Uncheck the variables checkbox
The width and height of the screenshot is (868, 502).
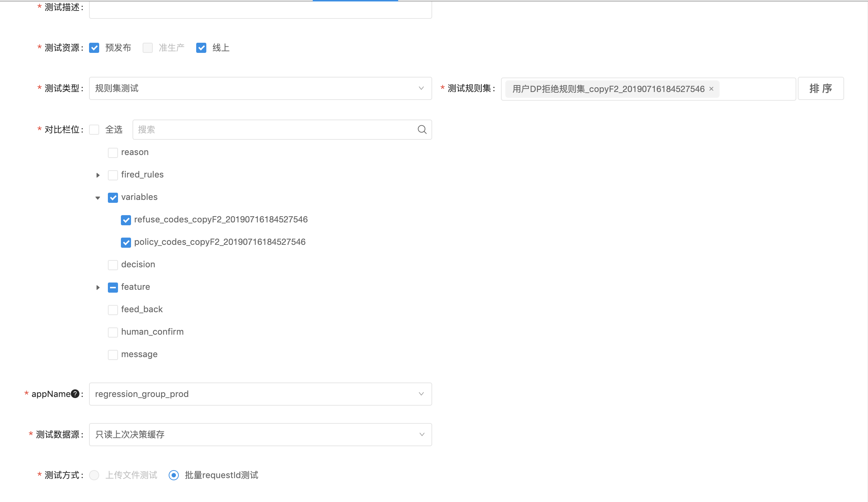point(113,197)
